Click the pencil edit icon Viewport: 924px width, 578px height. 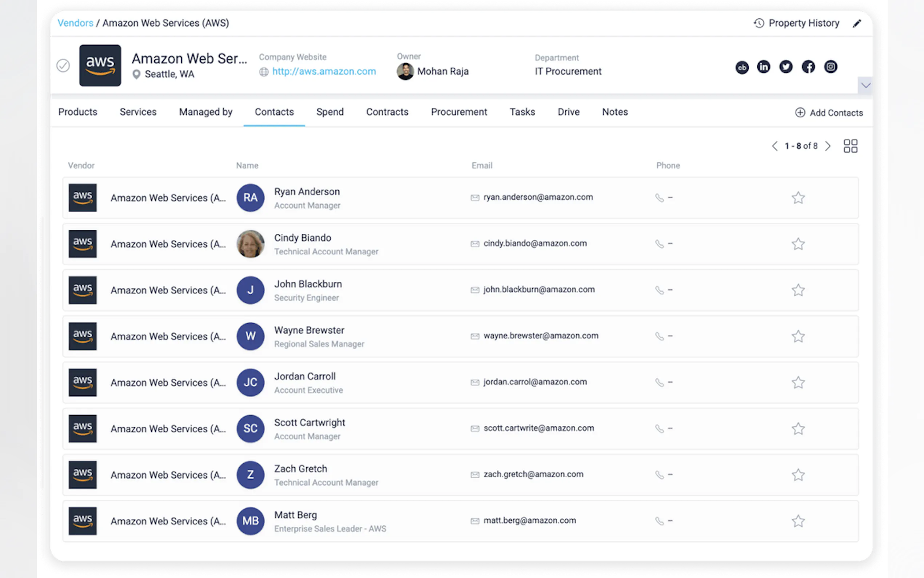pyautogui.click(x=857, y=23)
